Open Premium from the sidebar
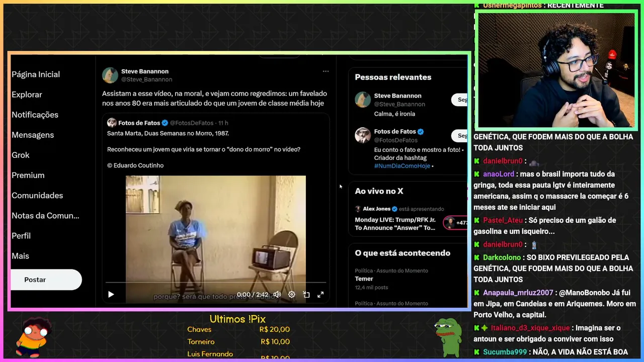The width and height of the screenshot is (644, 362). tap(28, 175)
